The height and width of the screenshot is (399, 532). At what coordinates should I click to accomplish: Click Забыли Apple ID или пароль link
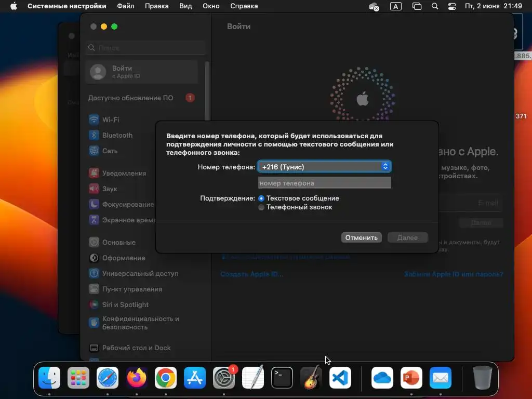point(453,274)
